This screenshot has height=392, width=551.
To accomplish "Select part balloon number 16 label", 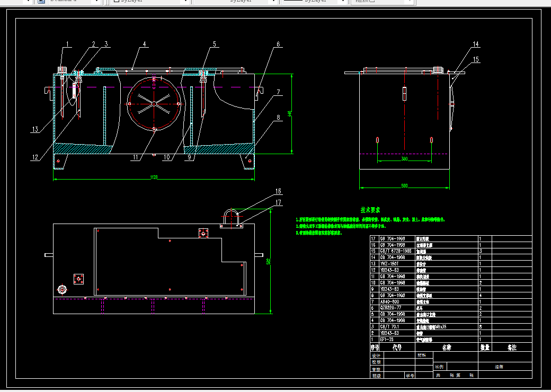I will point(278,191).
